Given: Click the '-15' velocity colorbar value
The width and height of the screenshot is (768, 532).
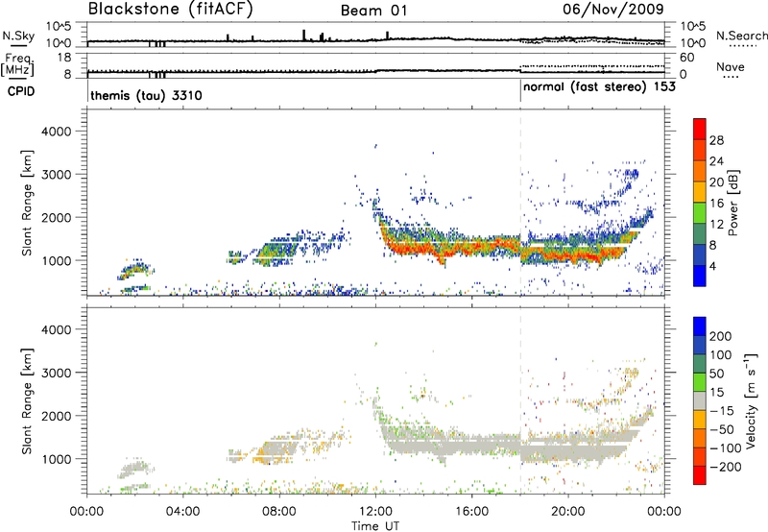Looking at the screenshot, I should pos(722,411).
